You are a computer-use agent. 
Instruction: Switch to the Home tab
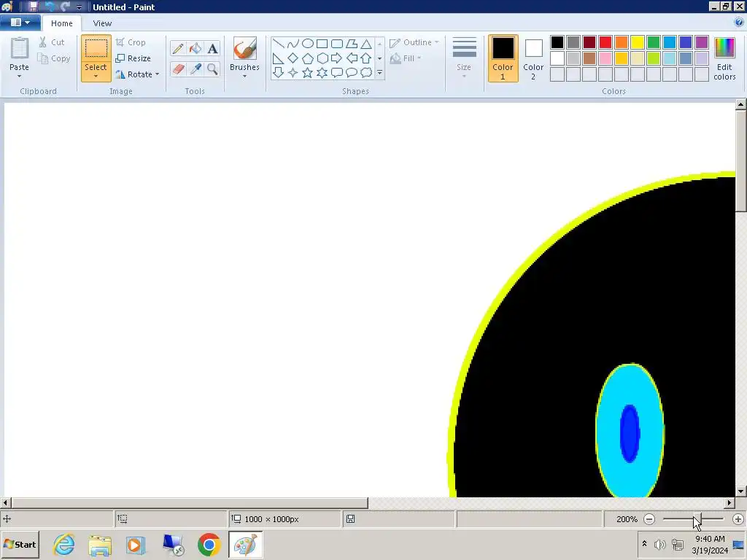pyautogui.click(x=62, y=23)
